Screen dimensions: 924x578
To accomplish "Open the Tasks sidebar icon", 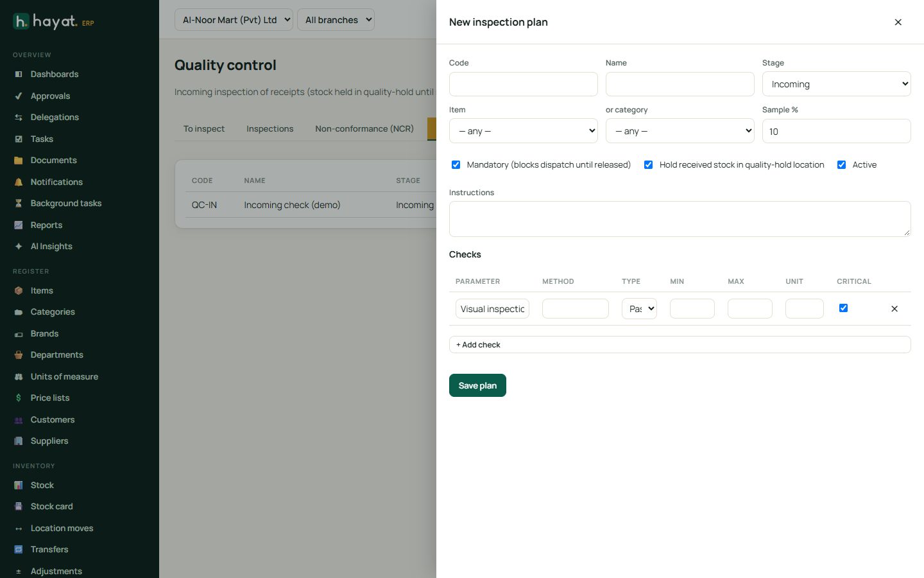I will 19,139.
